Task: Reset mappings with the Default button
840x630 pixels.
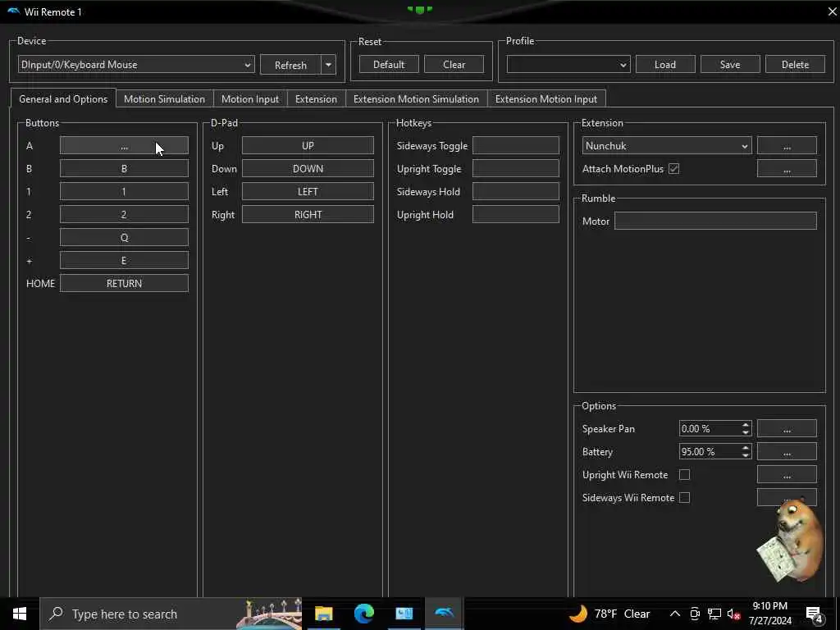Action: (389, 65)
